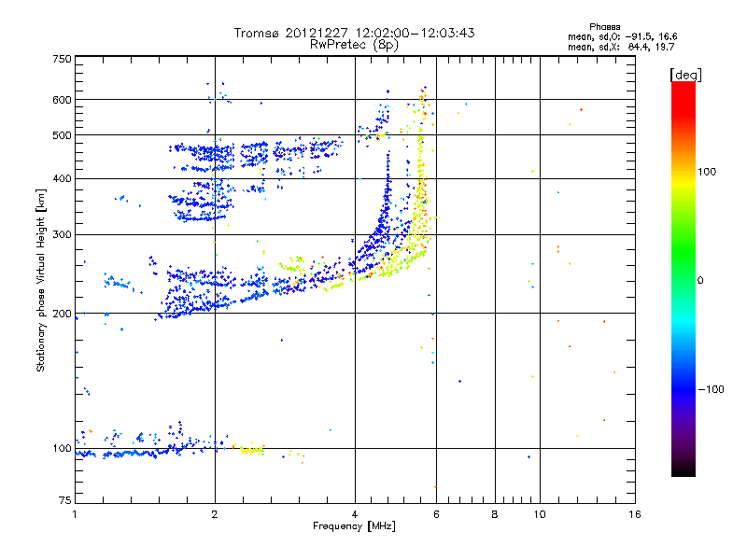Click the x-axis tick label "4"
747x560 pixels.
pos(355,514)
